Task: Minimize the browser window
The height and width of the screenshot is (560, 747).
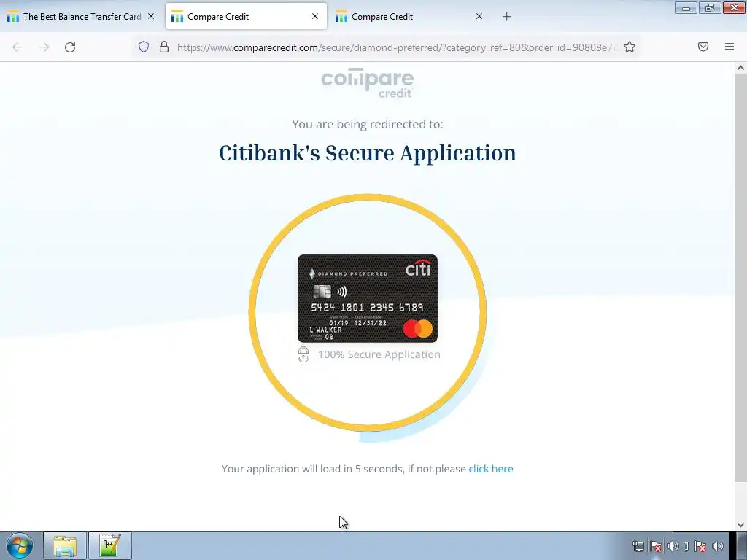Action: [686, 7]
